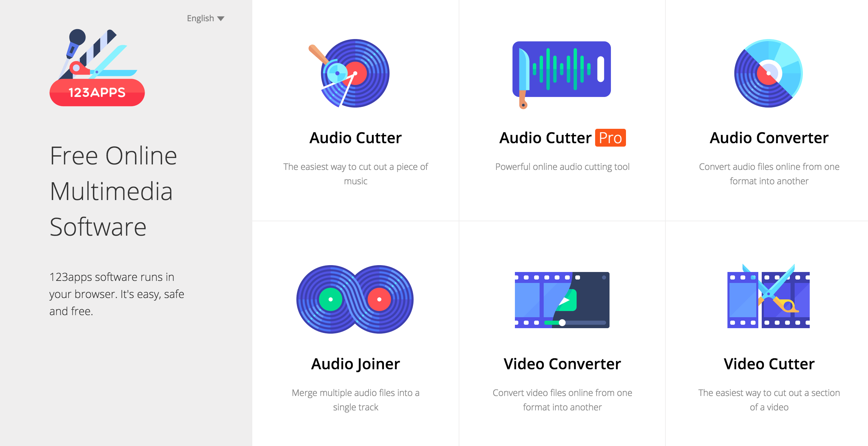Go to the Audio Converter heading
Viewport: 868px width, 446px height.
[x=769, y=138]
